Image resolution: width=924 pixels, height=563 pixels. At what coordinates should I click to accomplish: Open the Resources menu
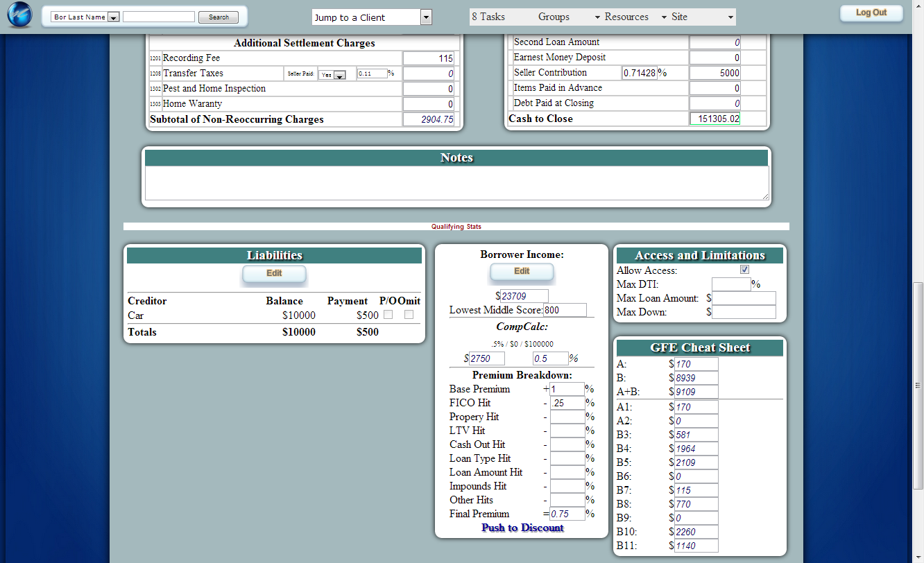626,17
